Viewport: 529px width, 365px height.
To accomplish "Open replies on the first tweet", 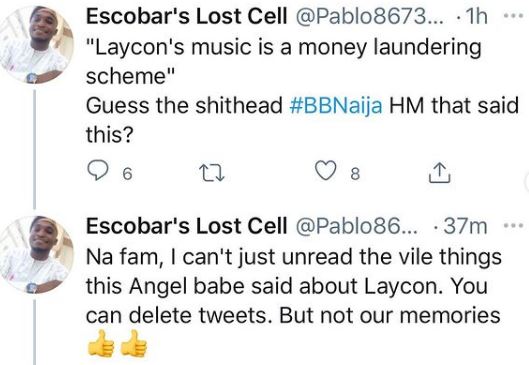I will 98,170.
